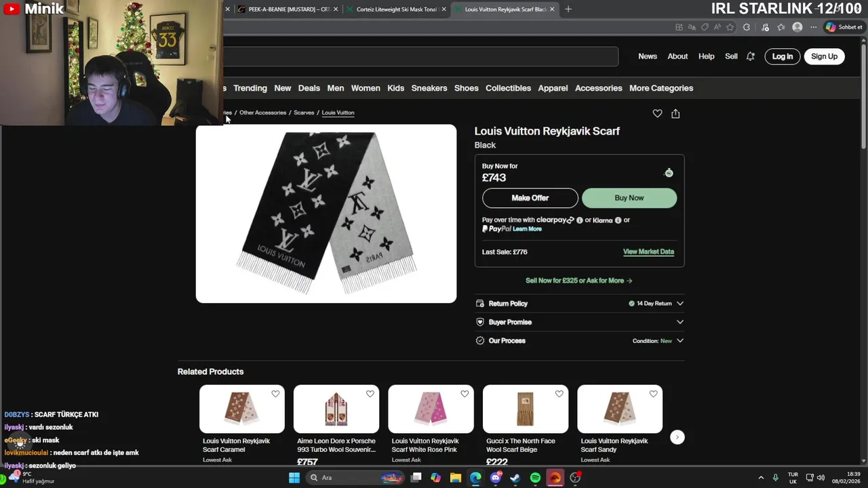Open browser profile avatar
The width and height of the screenshot is (868, 488).
[x=797, y=27]
